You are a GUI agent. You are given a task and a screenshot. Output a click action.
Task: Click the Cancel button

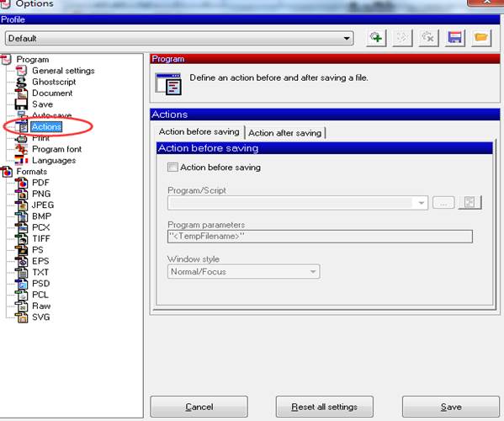(199, 407)
